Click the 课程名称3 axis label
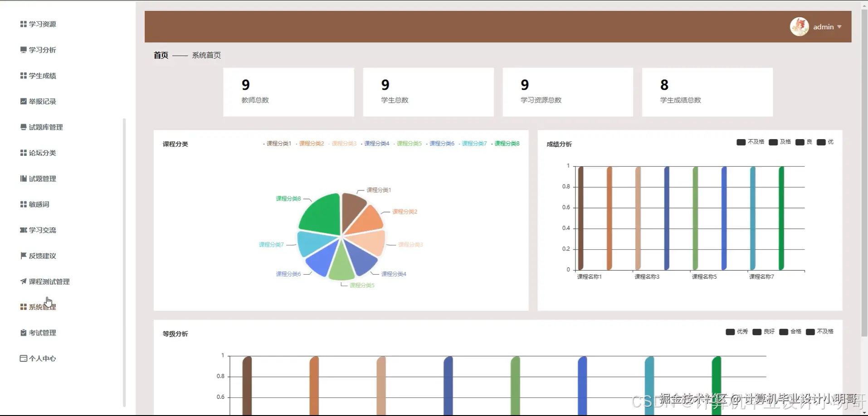Image resolution: width=868 pixels, height=416 pixels. (647, 276)
